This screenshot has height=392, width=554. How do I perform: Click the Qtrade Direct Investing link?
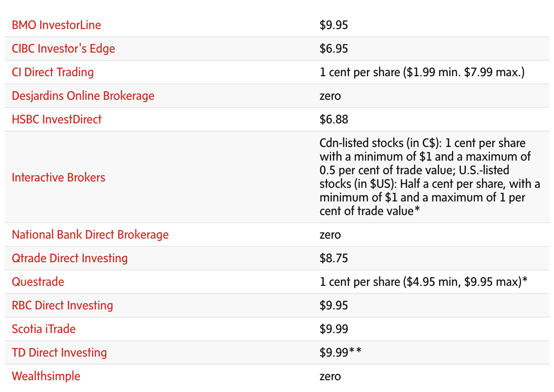tap(70, 258)
